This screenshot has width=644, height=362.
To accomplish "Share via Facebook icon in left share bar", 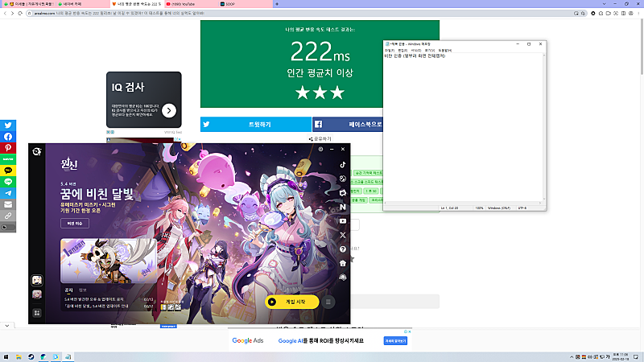I will coord(8,137).
